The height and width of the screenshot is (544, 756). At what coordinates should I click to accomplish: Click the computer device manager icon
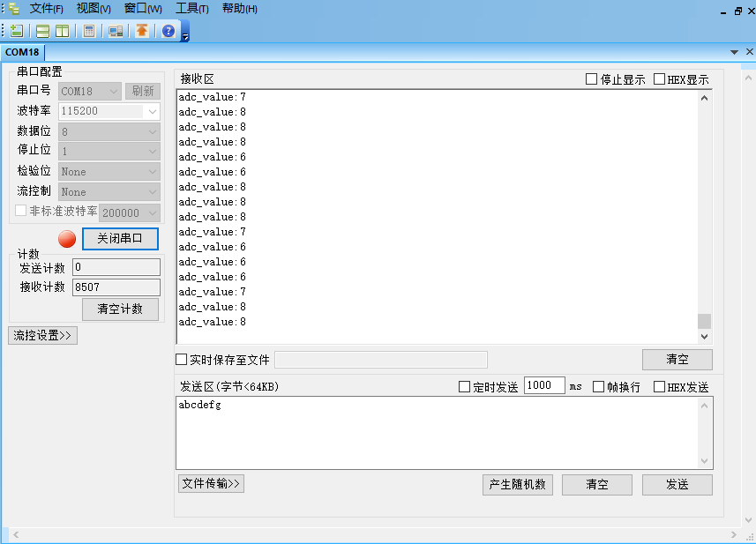(x=116, y=32)
